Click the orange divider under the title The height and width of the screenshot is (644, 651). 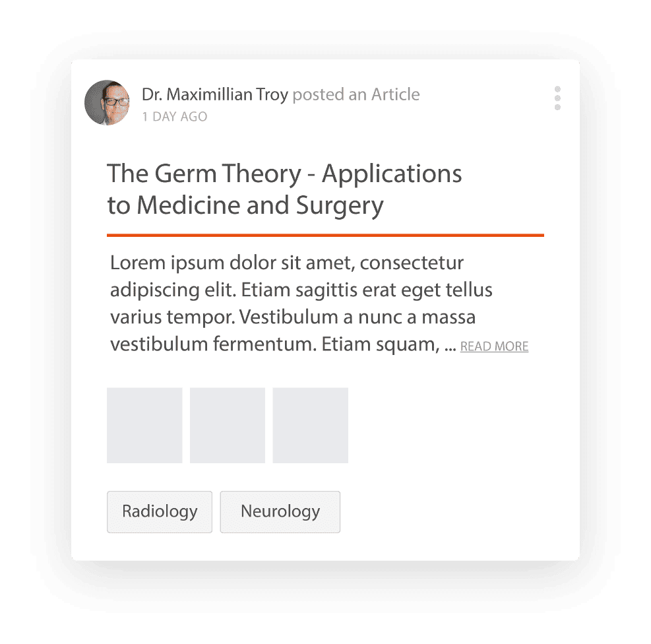click(x=326, y=235)
